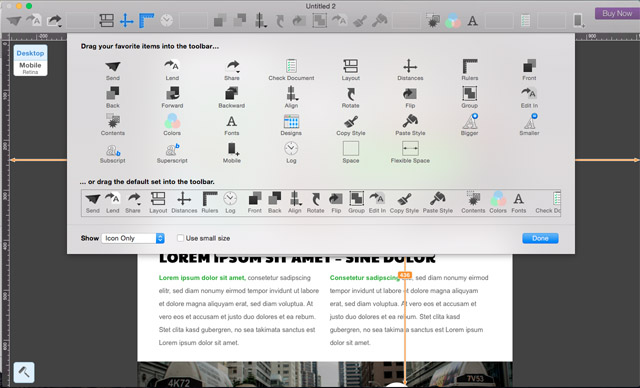Click the Rotate icon in the palette grid
Image resolution: width=640 pixels, height=388 pixels.
[x=351, y=94]
